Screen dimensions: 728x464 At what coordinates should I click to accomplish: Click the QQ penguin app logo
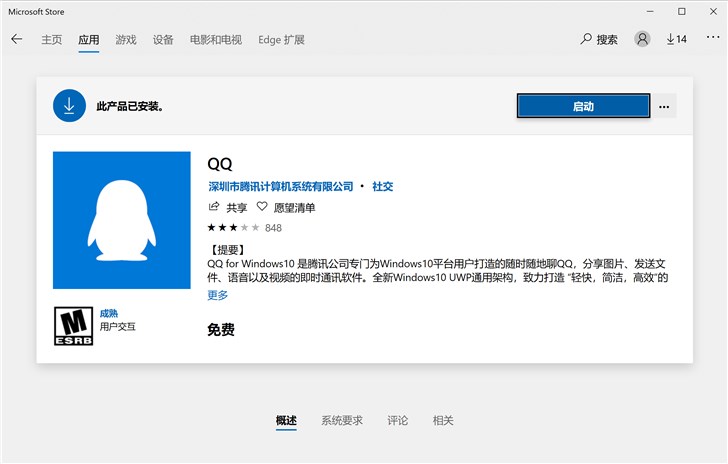coord(122,220)
